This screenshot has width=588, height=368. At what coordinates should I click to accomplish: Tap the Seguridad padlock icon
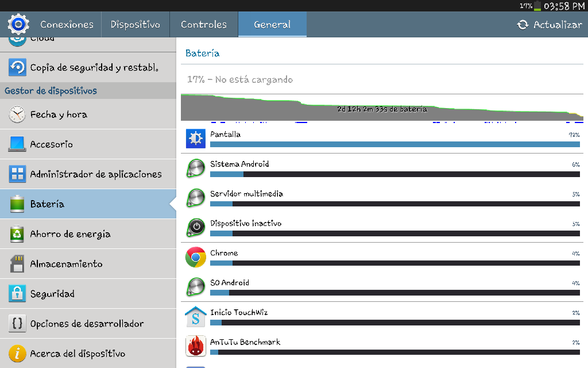(x=17, y=294)
